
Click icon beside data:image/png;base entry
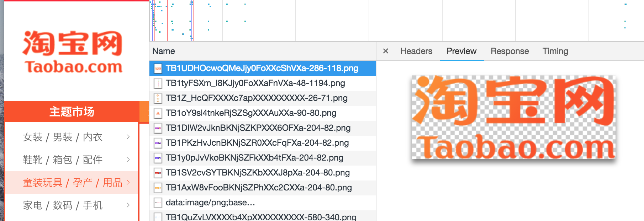tap(158, 203)
